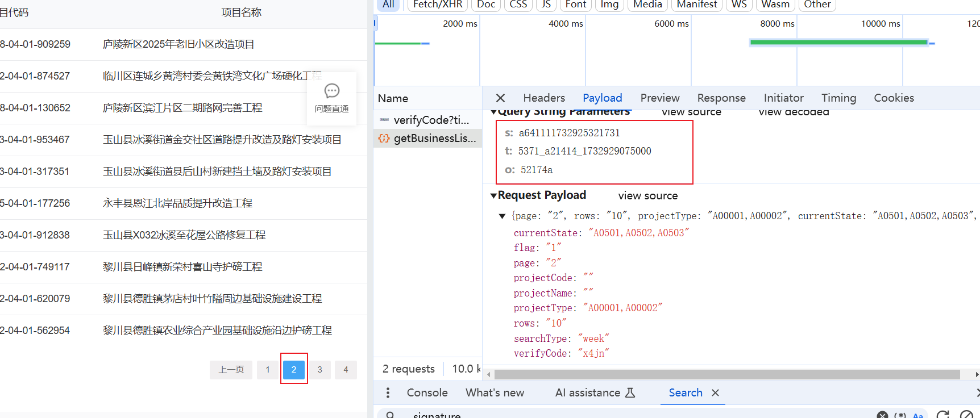Toggle the Fetch/XHR filter chip
Viewport: 980px width, 418px height.
[x=437, y=5]
